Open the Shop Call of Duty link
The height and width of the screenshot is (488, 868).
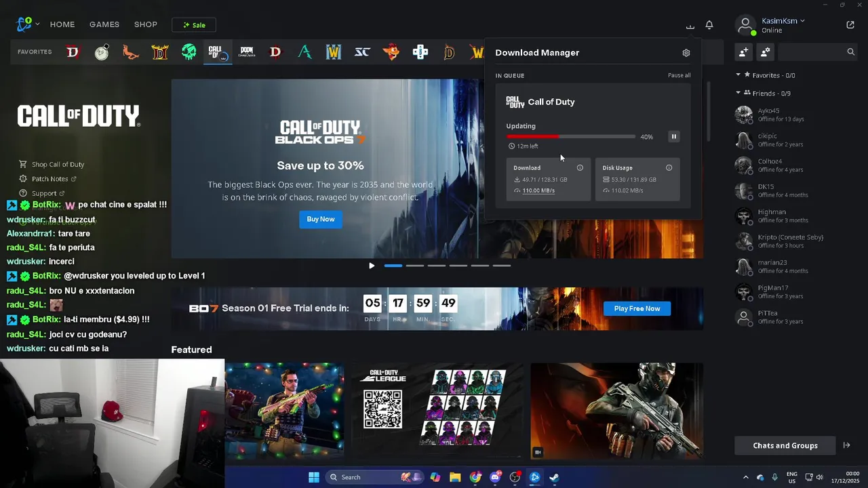coord(52,164)
